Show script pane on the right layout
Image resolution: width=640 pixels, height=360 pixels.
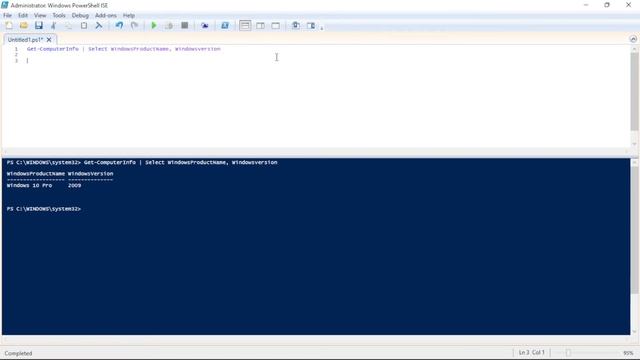260,25
